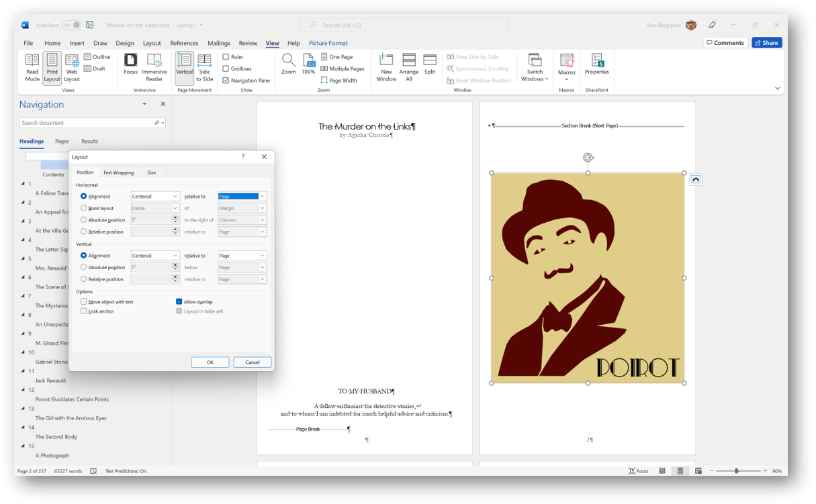The width and height of the screenshot is (816, 504).
Task: Check Move object with text
Action: coord(84,302)
